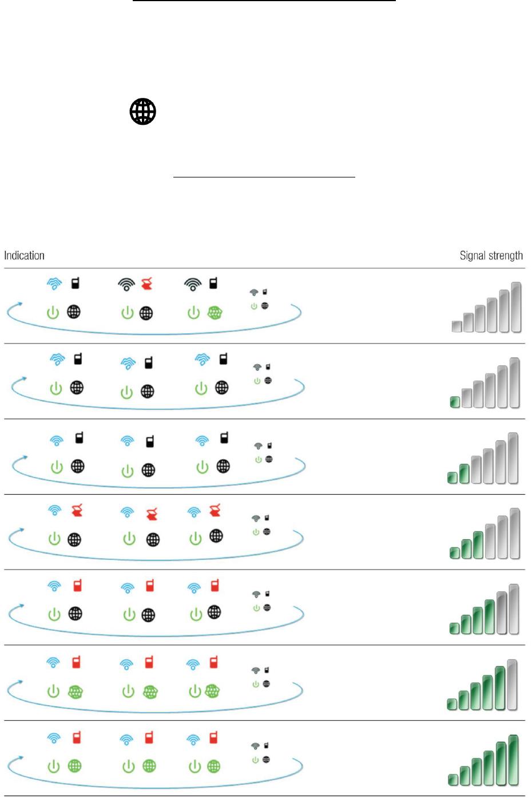
Task: Click the miniature icon cluster in bottom row
Action: [260, 753]
